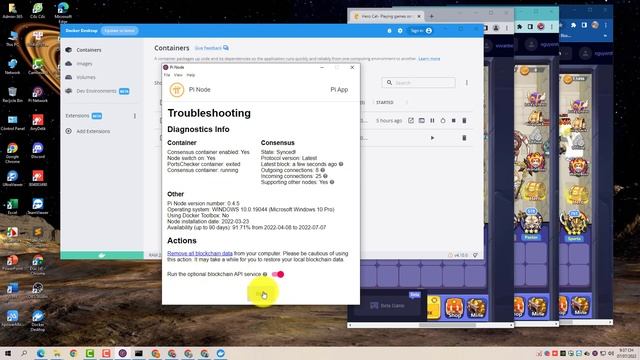Select the Recycle Bin desktop icon
Viewport: 640px width, 360px height.
coord(12,94)
